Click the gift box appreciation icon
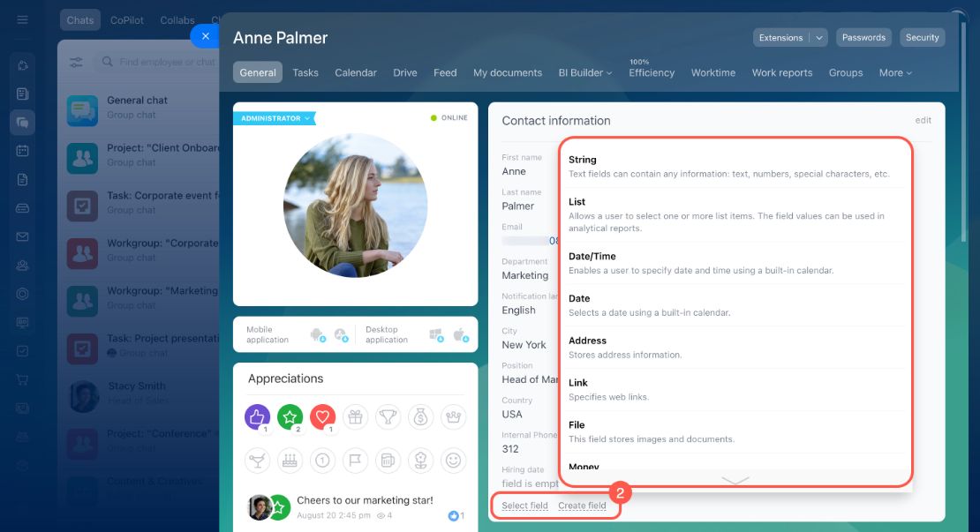980x532 pixels. 356,417
